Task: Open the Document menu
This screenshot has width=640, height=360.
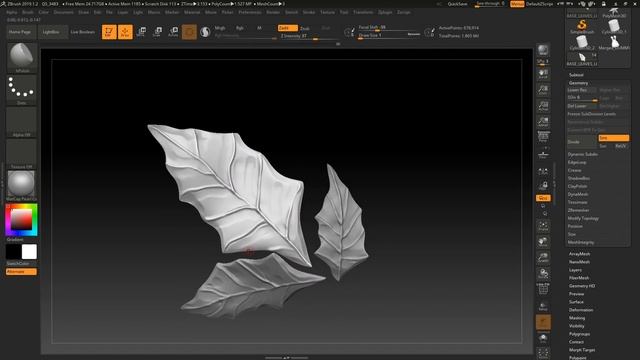Action: [x=64, y=13]
